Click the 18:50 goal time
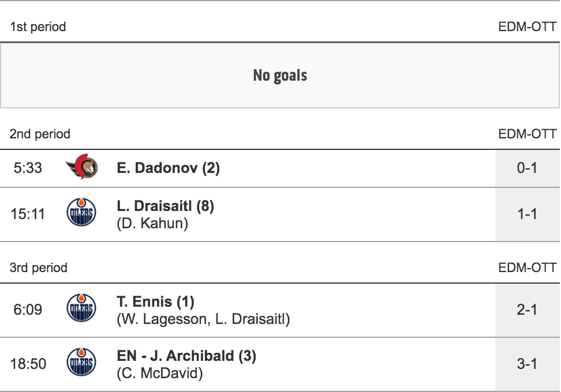Screen dimensions: 561x392 tap(28, 364)
